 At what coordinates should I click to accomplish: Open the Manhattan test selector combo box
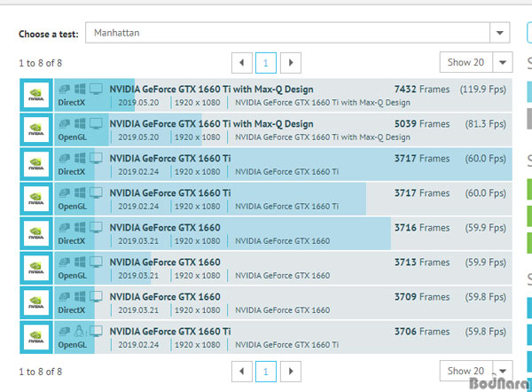[x=297, y=33]
